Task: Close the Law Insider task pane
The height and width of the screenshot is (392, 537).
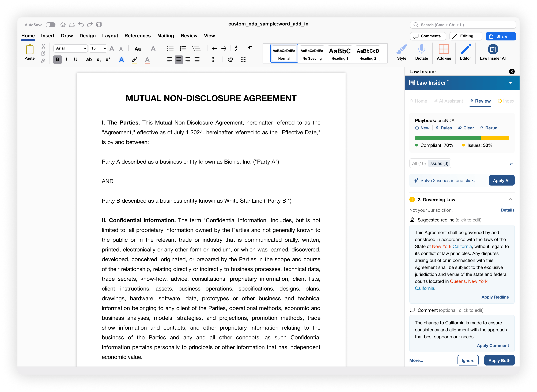Action: 512,71
